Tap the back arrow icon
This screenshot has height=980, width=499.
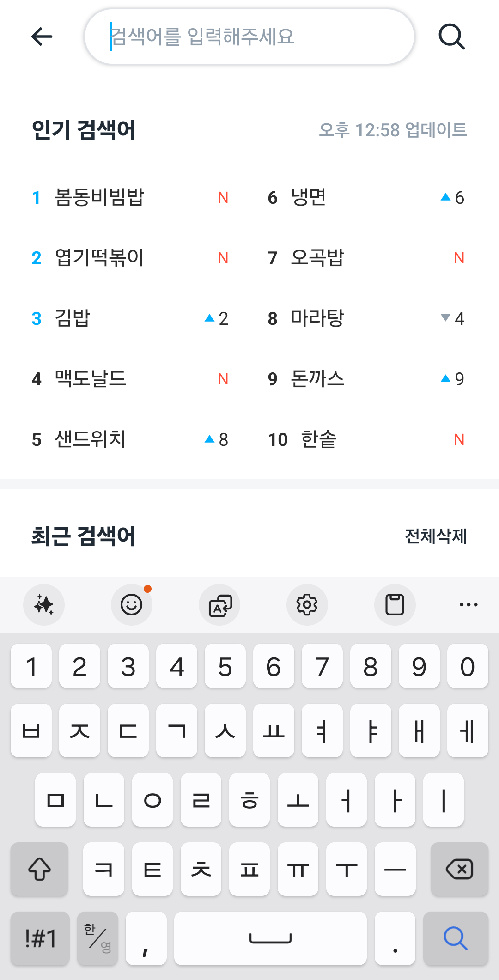pos(42,37)
